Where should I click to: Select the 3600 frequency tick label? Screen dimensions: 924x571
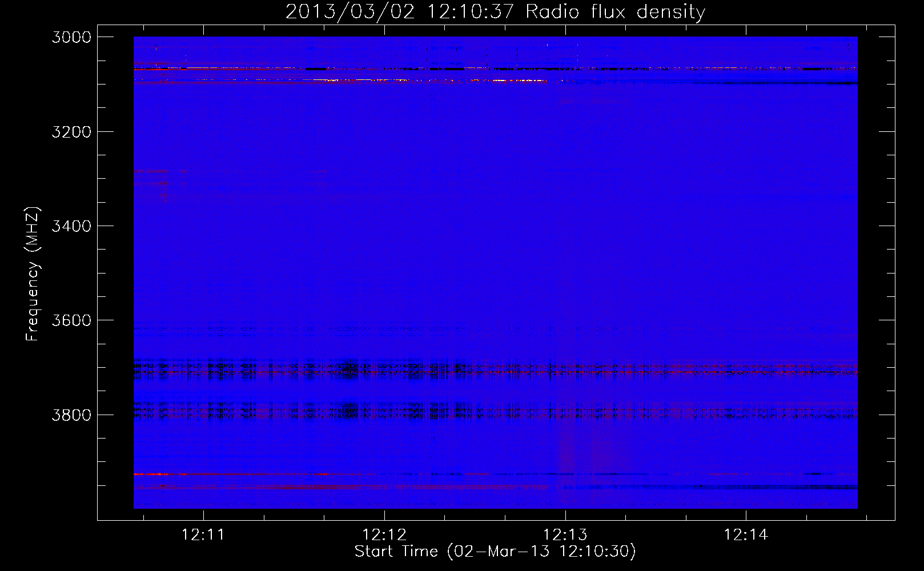[x=71, y=320]
